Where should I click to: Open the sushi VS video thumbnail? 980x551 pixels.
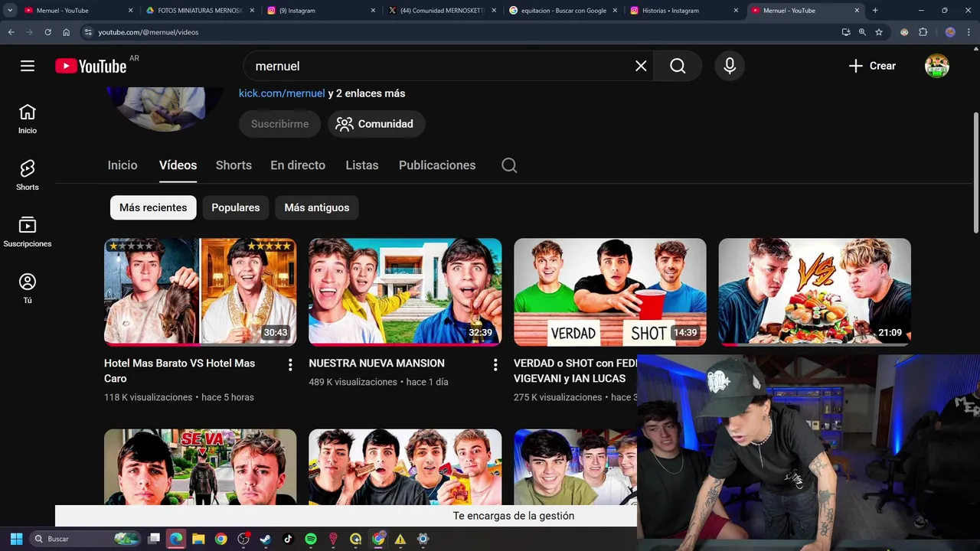pyautogui.click(x=815, y=292)
